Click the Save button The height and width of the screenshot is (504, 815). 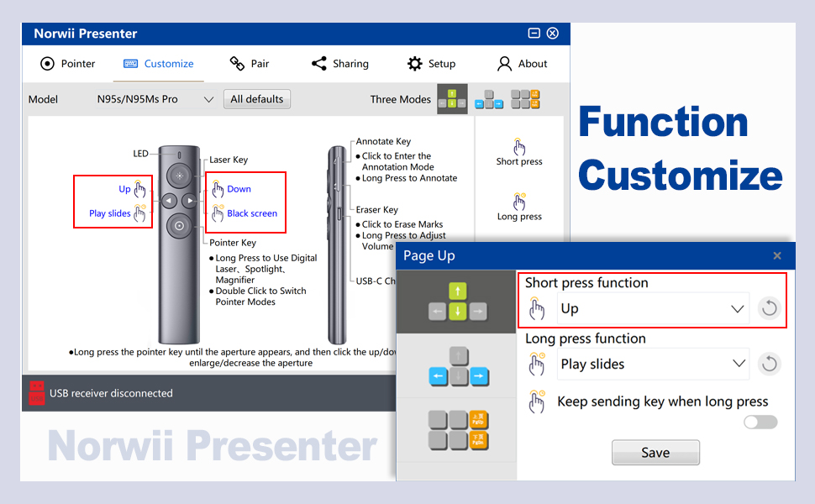[655, 452]
